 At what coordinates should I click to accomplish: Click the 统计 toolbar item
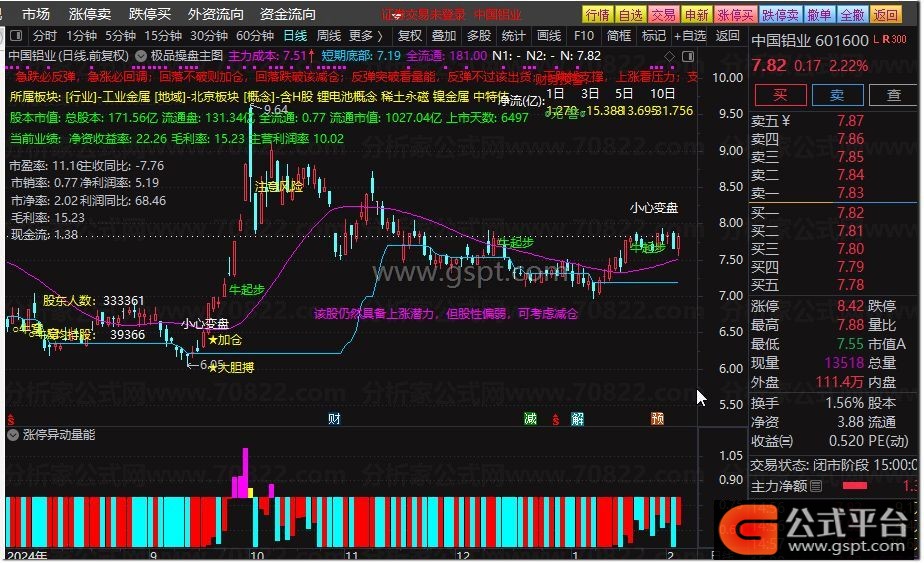pyautogui.click(x=513, y=36)
